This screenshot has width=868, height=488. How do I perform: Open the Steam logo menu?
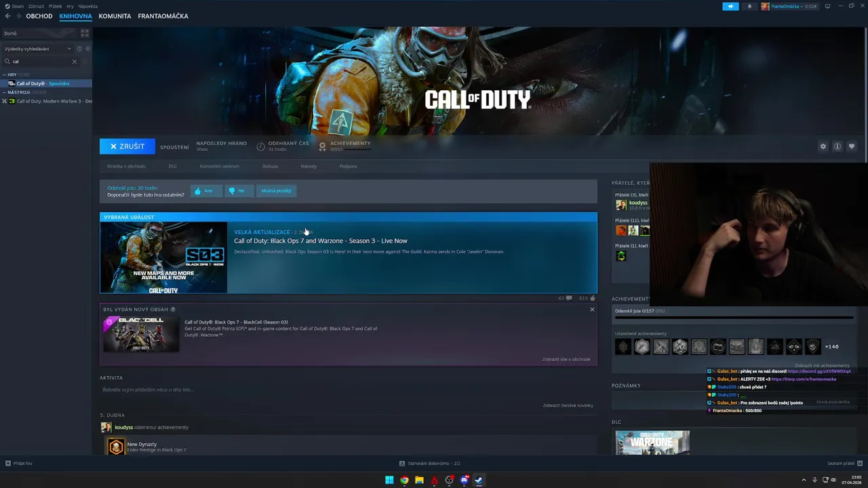point(14,6)
